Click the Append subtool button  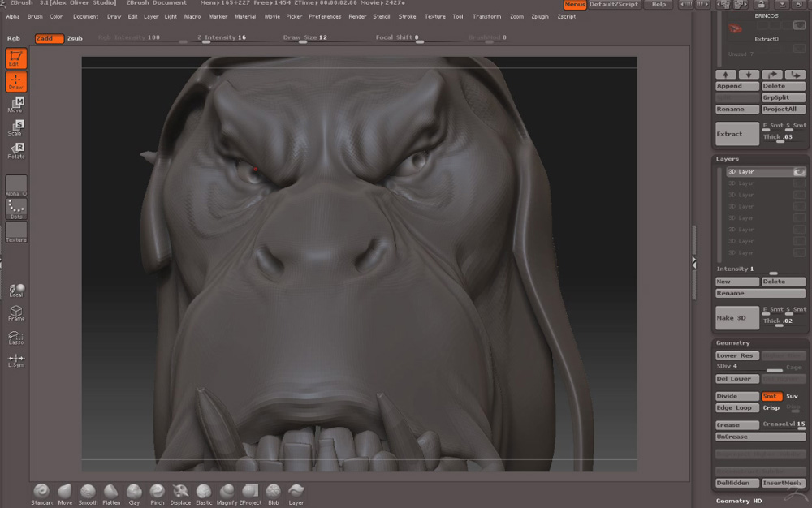[737, 86]
